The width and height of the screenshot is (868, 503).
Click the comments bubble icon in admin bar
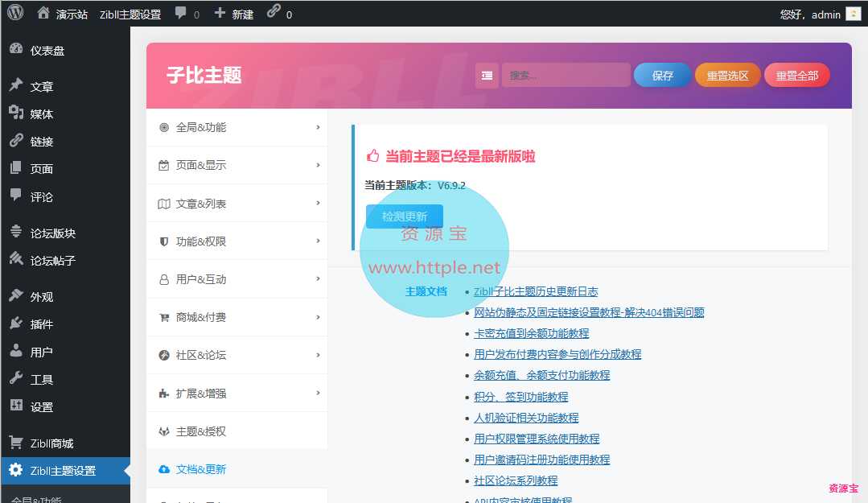pyautogui.click(x=180, y=13)
